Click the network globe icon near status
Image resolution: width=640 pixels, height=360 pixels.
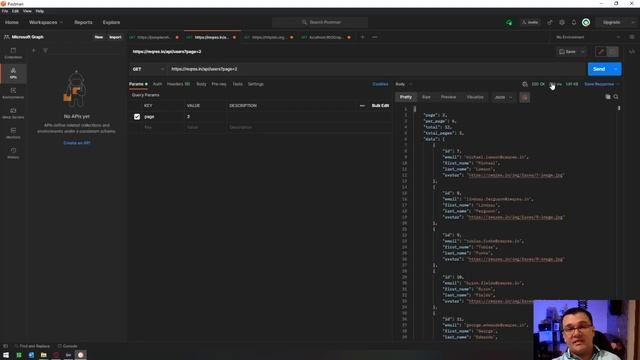click(525, 84)
